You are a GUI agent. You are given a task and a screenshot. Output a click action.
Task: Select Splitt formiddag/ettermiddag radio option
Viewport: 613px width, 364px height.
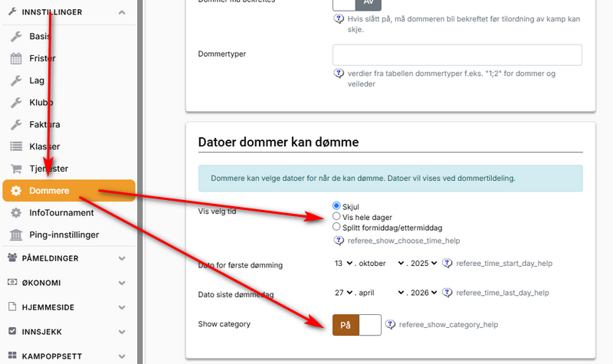336,227
